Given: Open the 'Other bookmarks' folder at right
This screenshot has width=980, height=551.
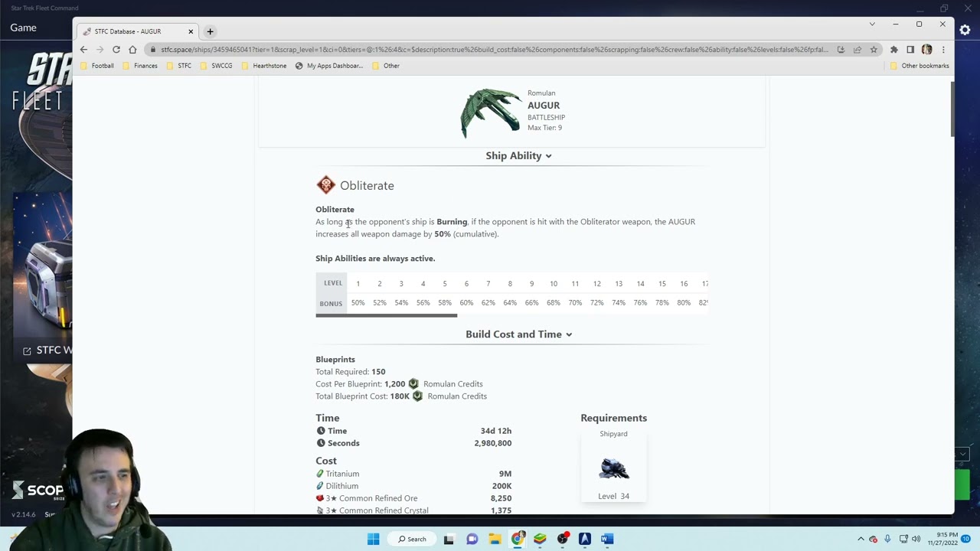Looking at the screenshot, I should [x=920, y=66].
